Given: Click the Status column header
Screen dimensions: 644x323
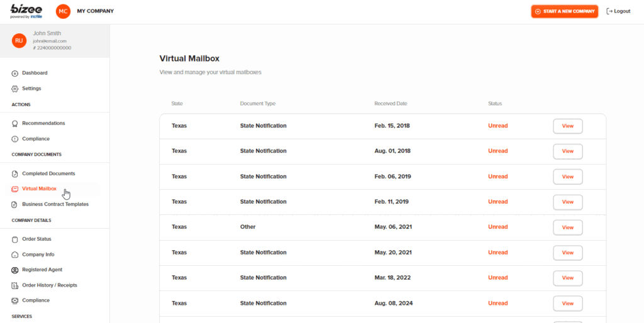Looking at the screenshot, I should click(x=495, y=104).
